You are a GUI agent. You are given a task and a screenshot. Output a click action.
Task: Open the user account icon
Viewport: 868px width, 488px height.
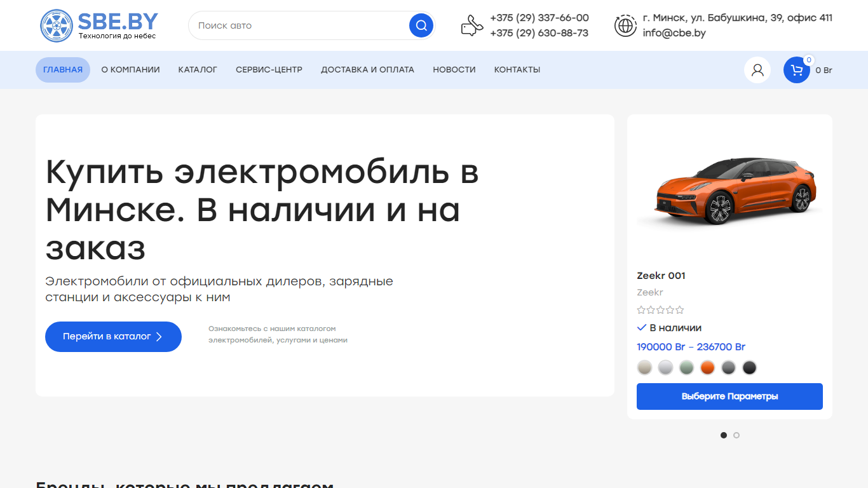757,70
